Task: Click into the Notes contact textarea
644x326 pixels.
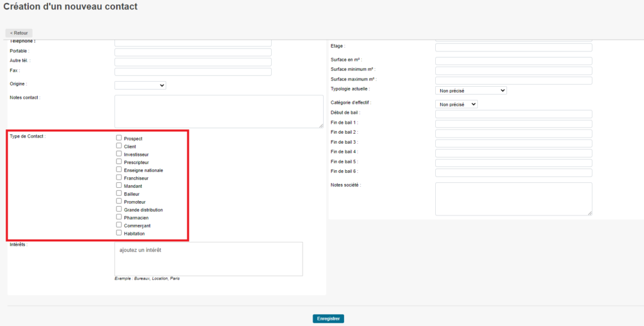Action: tap(219, 111)
